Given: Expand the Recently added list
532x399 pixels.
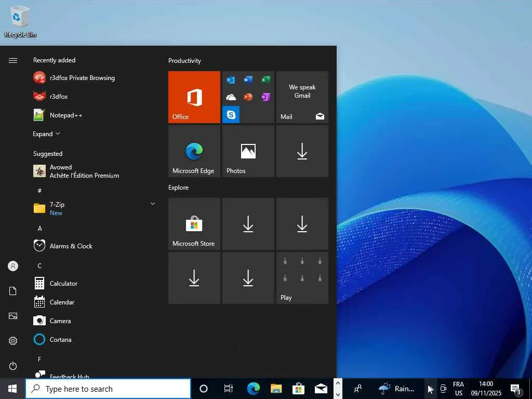Looking at the screenshot, I should tap(46, 134).
